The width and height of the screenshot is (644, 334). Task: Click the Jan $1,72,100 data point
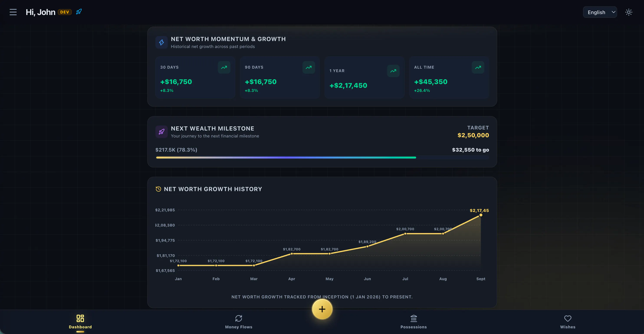click(178, 265)
